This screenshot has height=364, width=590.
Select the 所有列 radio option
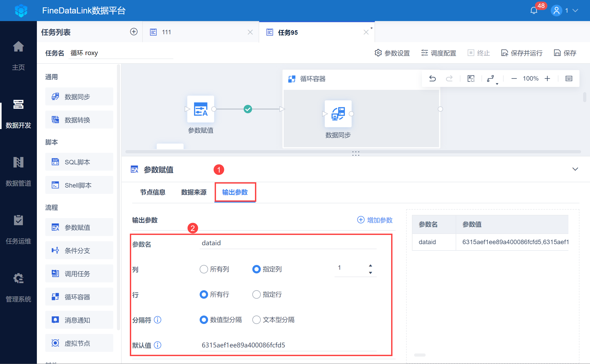tap(204, 269)
